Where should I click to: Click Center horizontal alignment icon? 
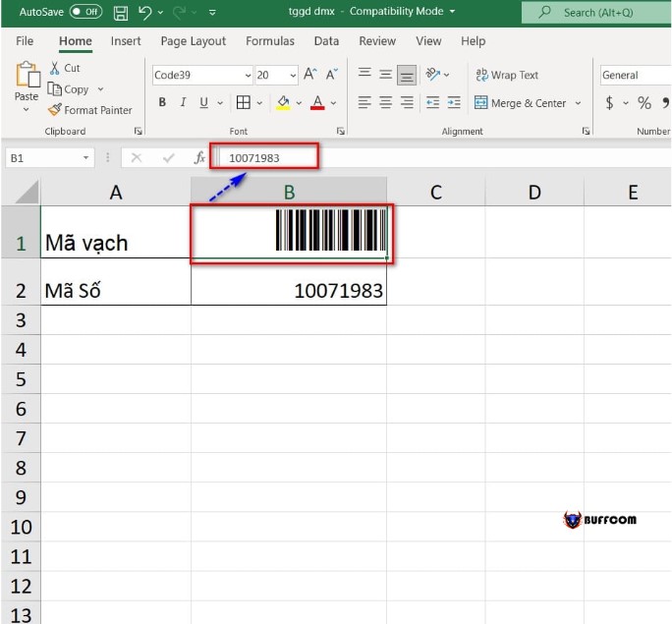pos(386,102)
